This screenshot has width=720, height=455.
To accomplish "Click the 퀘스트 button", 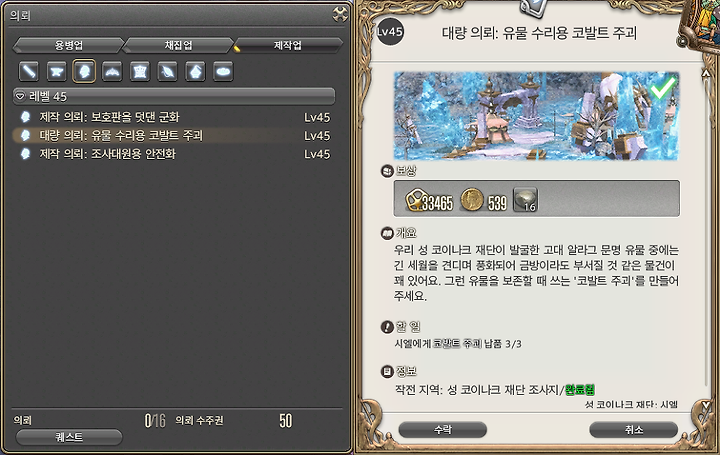I will [69, 437].
